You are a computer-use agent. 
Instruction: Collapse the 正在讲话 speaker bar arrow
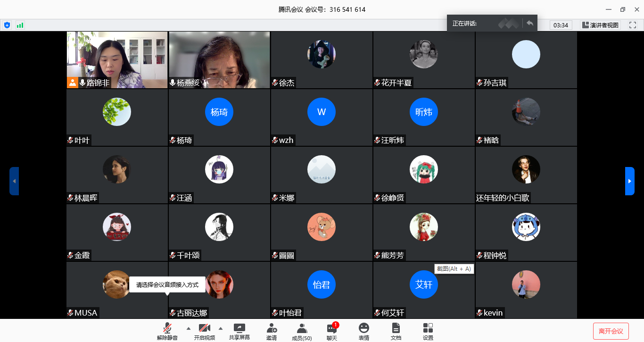pos(530,23)
